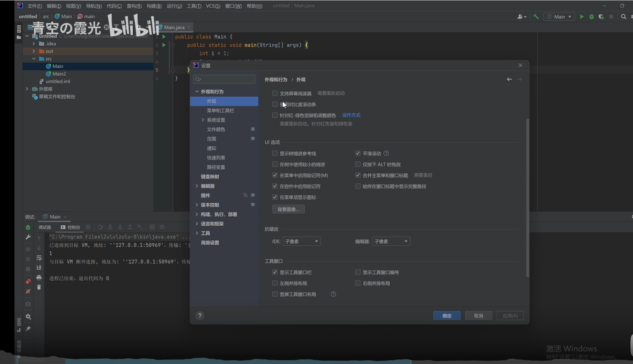633x364 pixels.
Task: Collapse 外观和行为 settings group
Action: point(197,92)
